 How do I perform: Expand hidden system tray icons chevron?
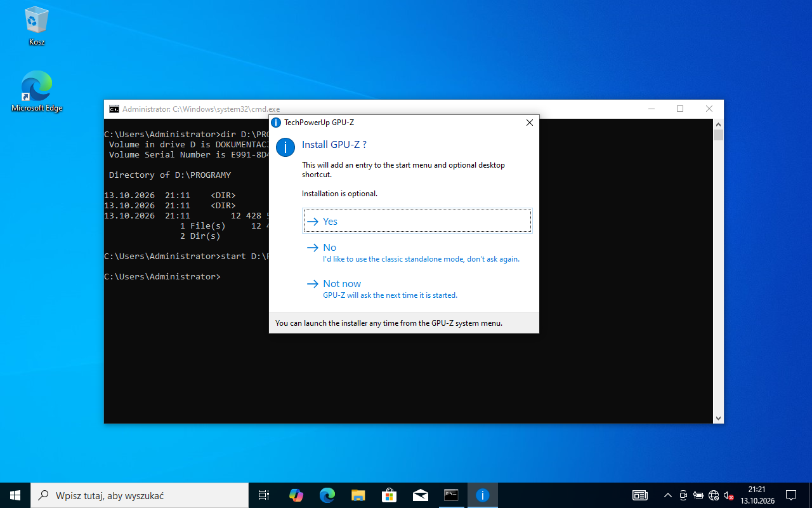[x=667, y=495]
